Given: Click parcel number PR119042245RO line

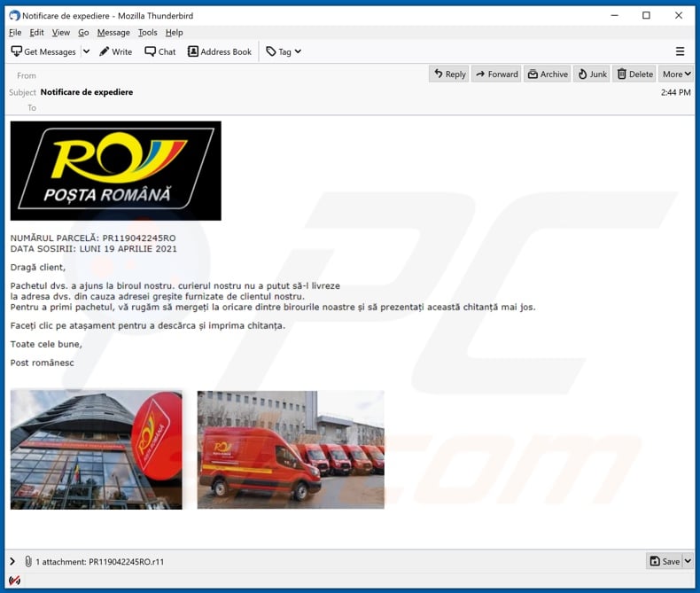Looking at the screenshot, I should click(93, 238).
